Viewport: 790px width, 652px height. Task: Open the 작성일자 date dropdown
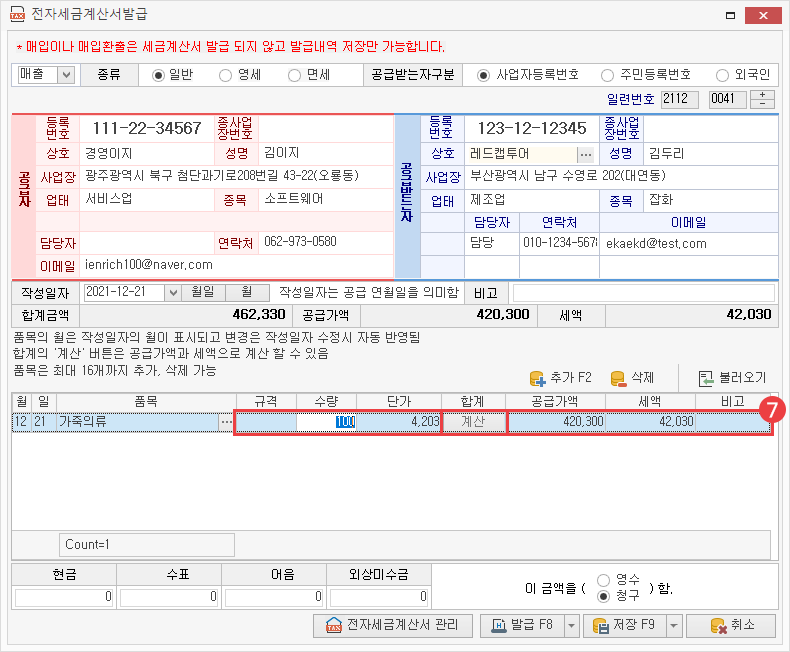click(173, 292)
